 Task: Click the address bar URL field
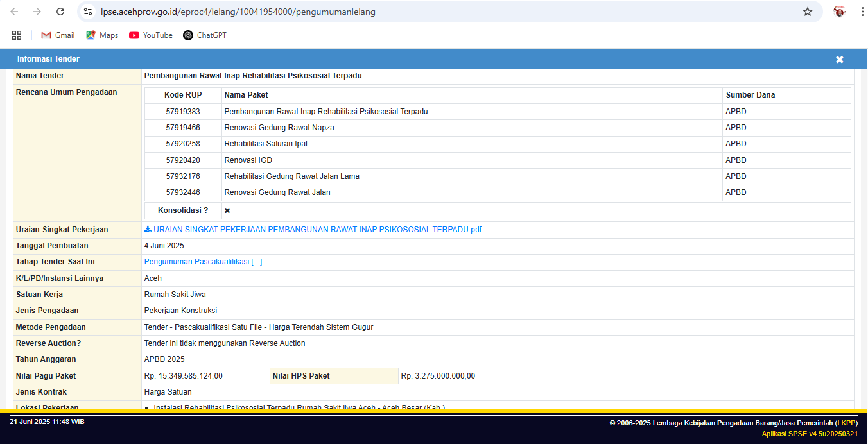(385, 12)
